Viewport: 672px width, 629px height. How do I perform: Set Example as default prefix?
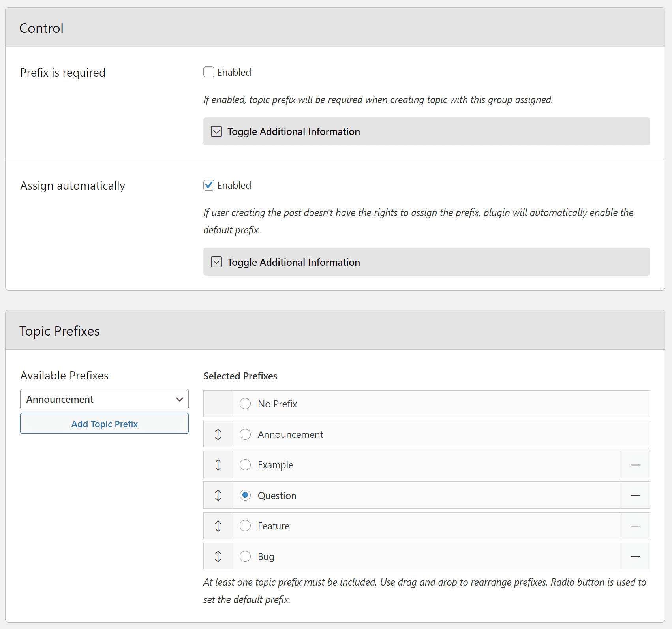tap(245, 465)
